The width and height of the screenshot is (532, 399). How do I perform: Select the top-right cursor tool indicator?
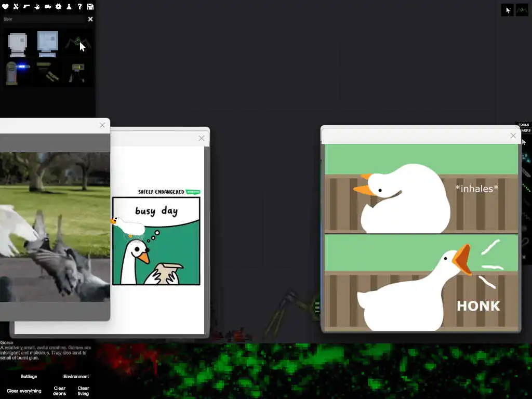tap(508, 10)
